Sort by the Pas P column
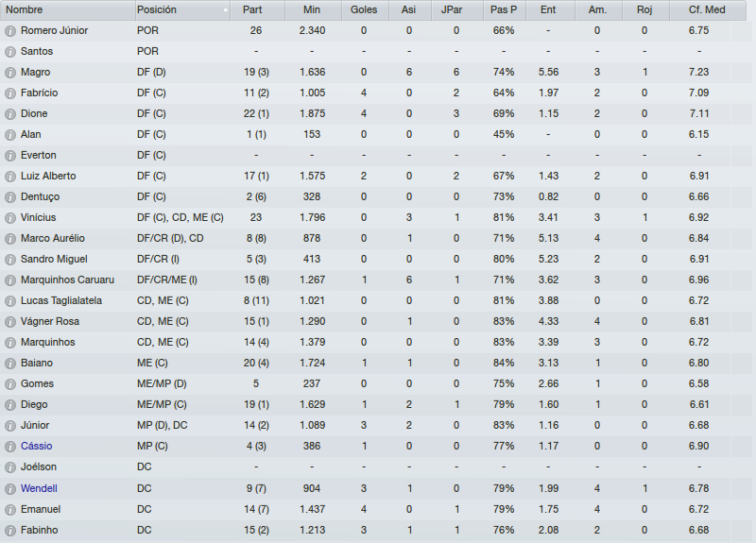This screenshot has height=543, width=756. click(504, 9)
